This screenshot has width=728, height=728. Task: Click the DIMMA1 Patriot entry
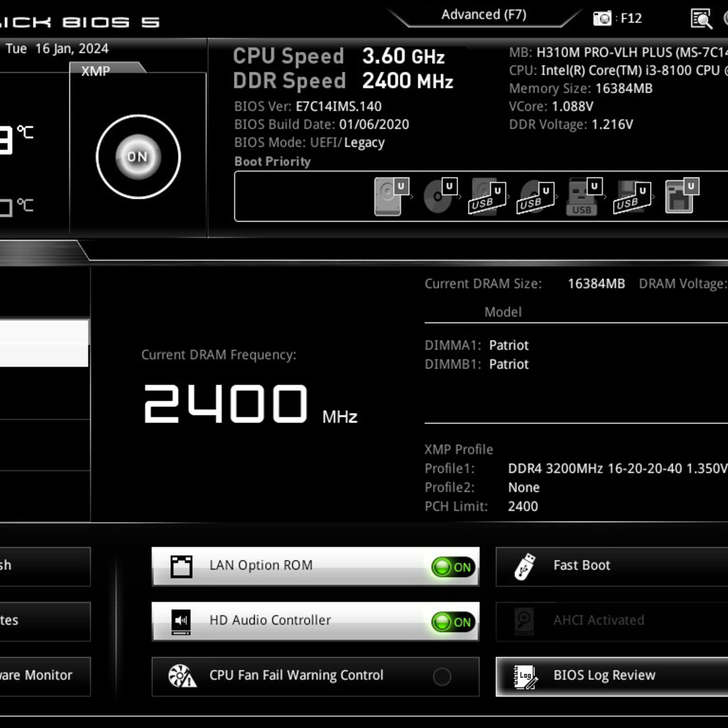click(476, 345)
